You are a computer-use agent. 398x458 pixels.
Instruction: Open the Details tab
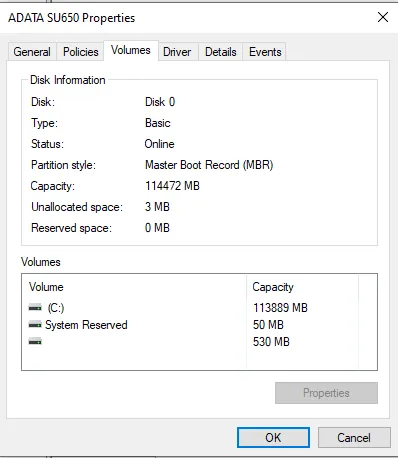click(221, 52)
